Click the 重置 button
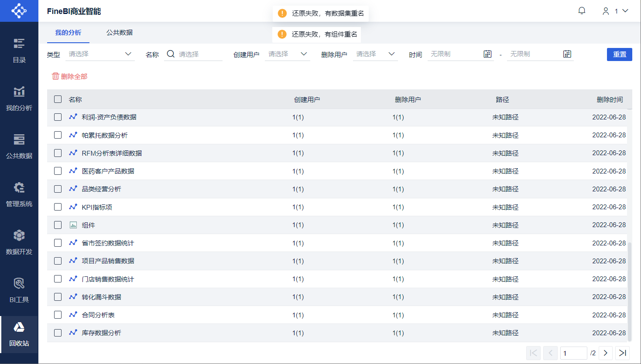 pos(619,54)
